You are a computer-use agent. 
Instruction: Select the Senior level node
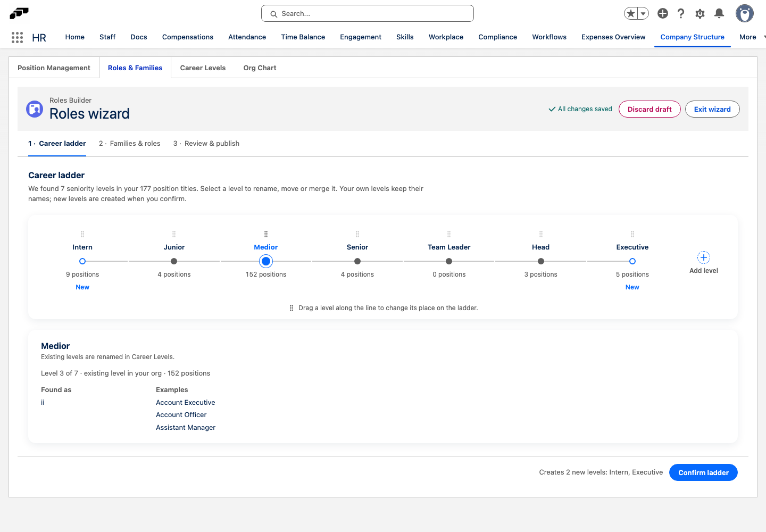tap(357, 261)
